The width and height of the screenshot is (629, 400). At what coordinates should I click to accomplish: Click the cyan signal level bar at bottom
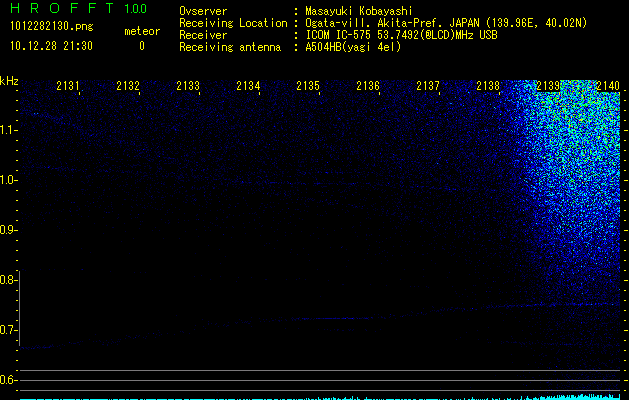[x=320, y=398]
